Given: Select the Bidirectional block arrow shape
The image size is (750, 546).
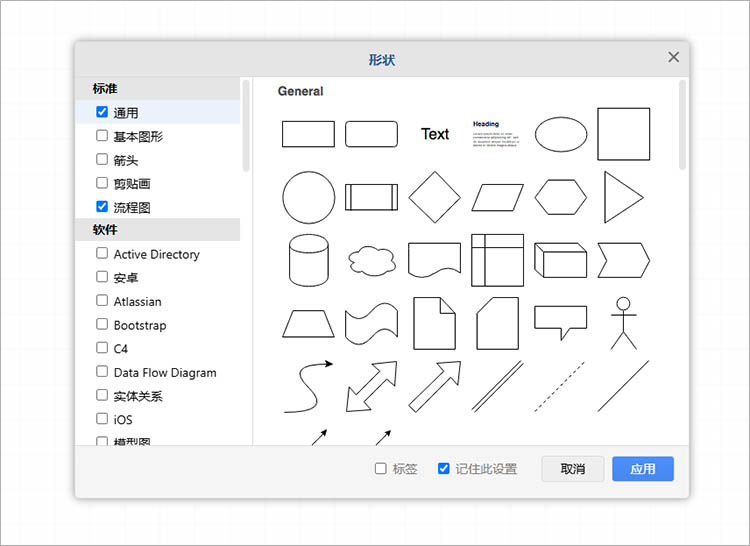Looking at the screenshot, I should coord(372,386).
